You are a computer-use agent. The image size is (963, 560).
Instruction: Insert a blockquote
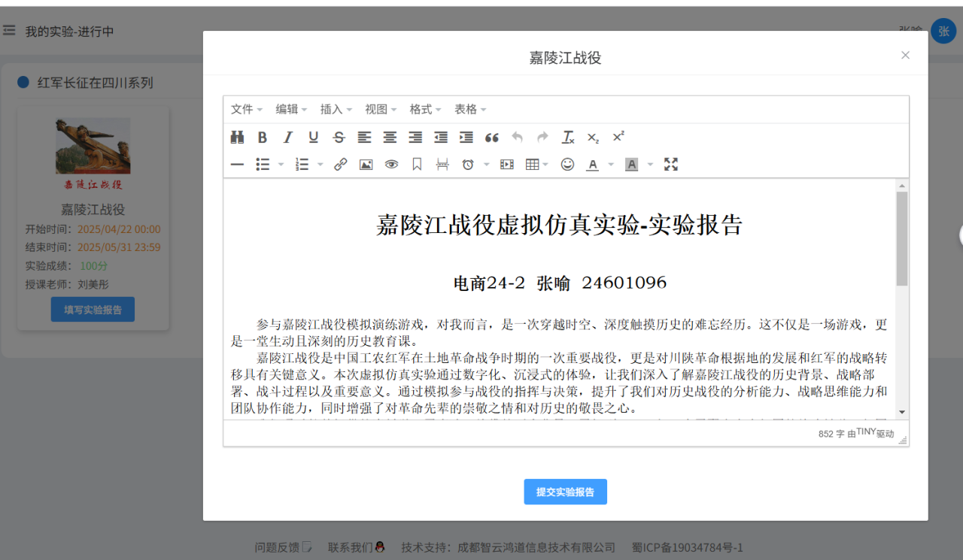coord(492,138)
